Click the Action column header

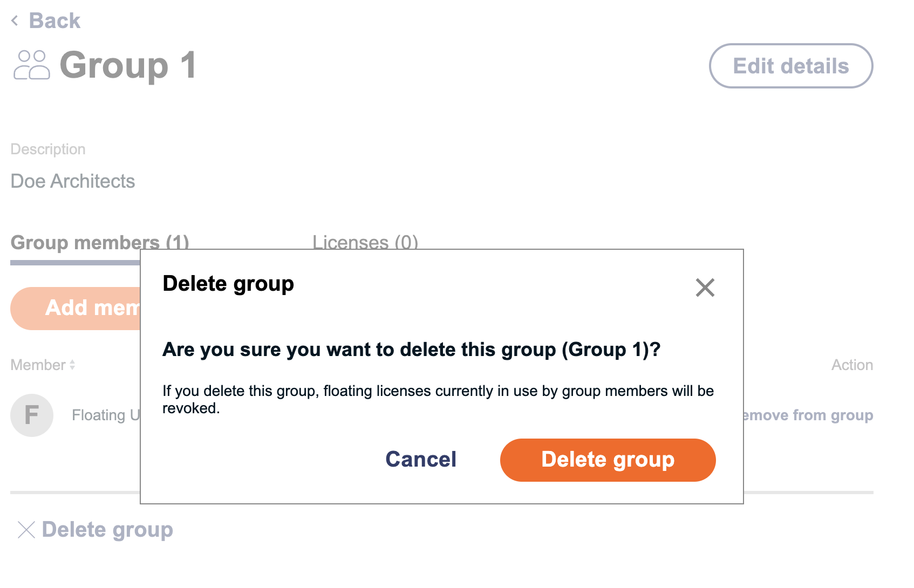coord(851,364)
